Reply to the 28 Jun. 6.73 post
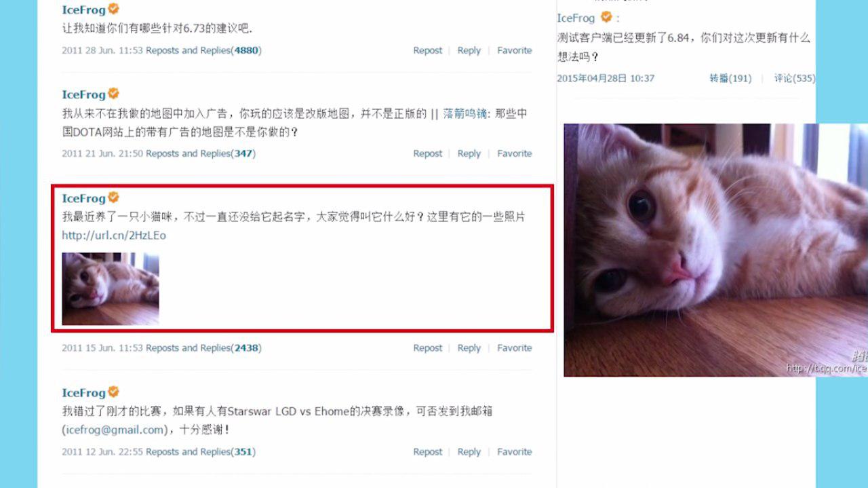The image size is (868, 488). pos(469,50)
